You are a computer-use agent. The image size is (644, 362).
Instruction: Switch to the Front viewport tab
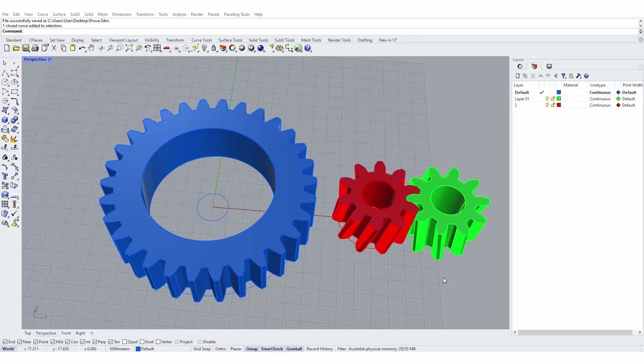coord(66,333)
